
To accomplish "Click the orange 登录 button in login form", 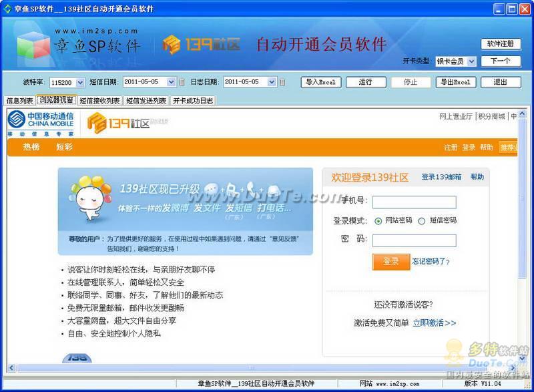I will click(391, 262).
